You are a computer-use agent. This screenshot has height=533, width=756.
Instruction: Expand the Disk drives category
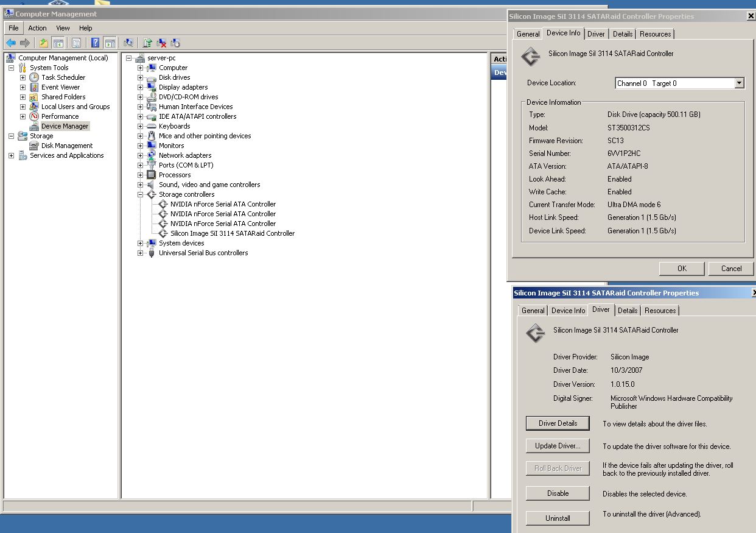(x=140, y=77)
